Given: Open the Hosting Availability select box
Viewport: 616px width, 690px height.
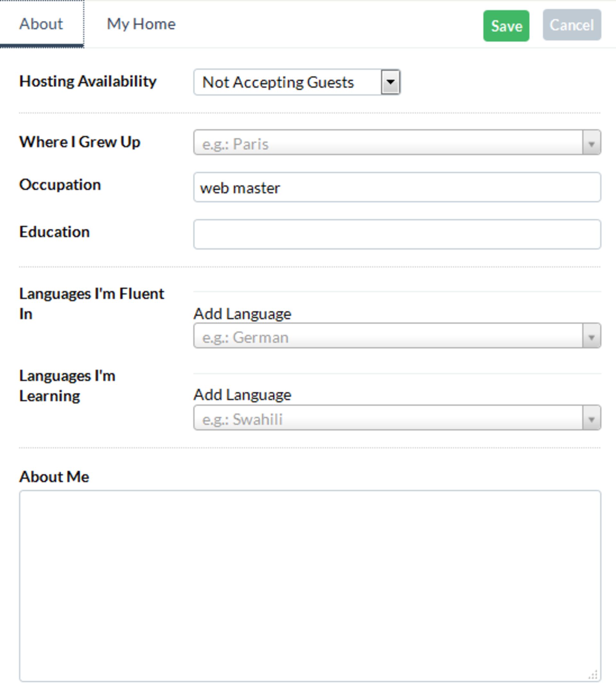Looking at the screenshot, I should pos(297,82).
